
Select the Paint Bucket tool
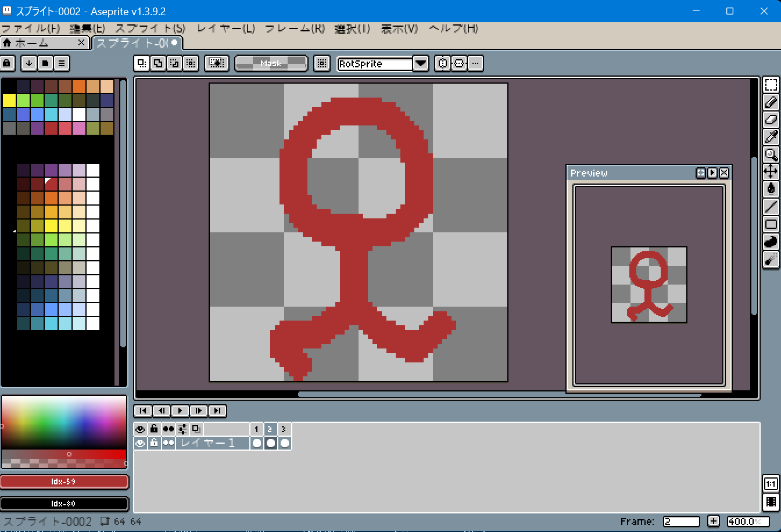(x=771, y=189)
